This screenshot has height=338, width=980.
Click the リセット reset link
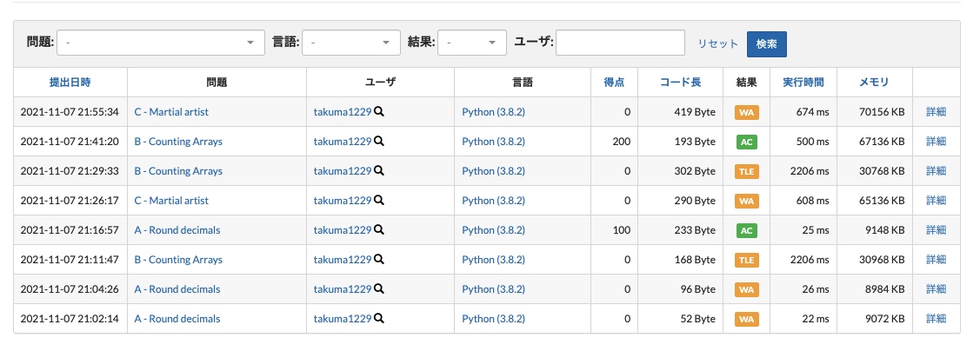pyautogui.click(x=717, y=43)
